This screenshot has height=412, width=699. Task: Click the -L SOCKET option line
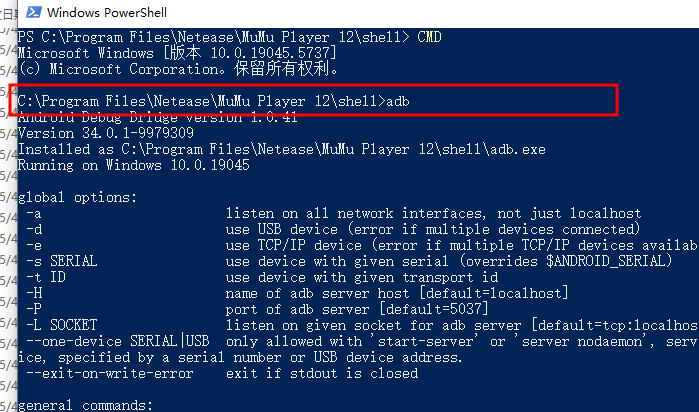tap(300, 325)
